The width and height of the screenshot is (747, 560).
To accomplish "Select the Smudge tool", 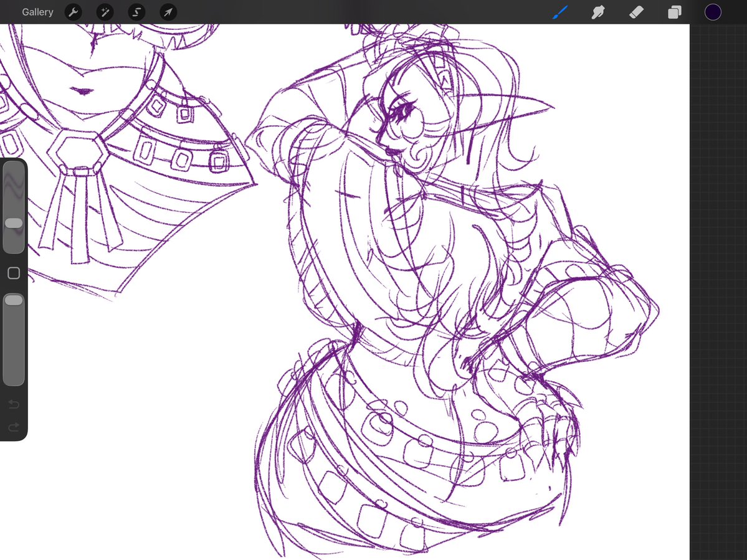I will coord(598,12).
